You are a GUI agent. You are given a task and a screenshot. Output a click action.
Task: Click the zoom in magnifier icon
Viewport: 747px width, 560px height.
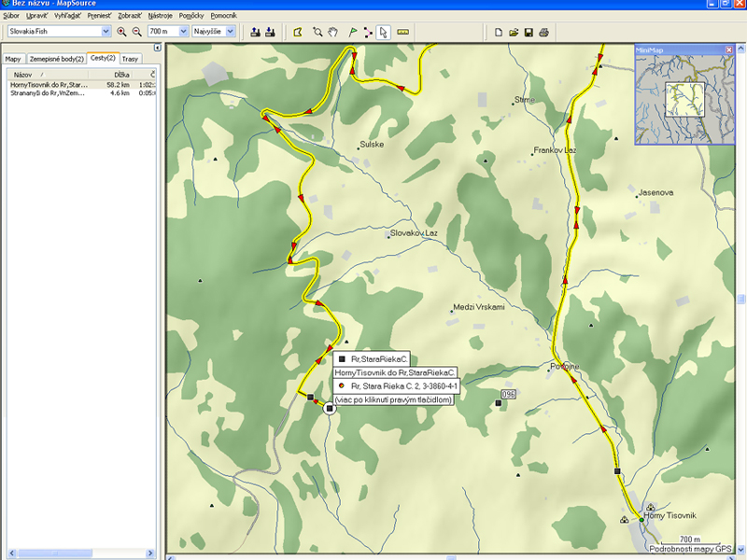click(x=121, y=32)
